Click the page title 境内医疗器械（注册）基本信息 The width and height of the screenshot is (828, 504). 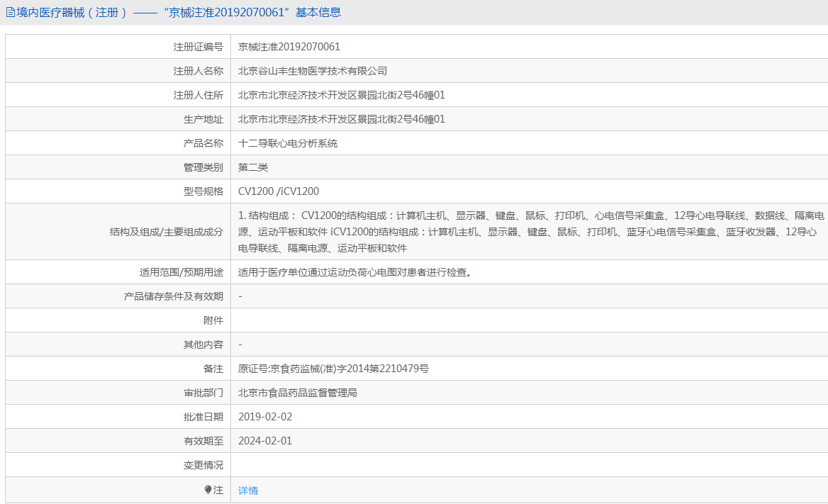pos(178,12)
